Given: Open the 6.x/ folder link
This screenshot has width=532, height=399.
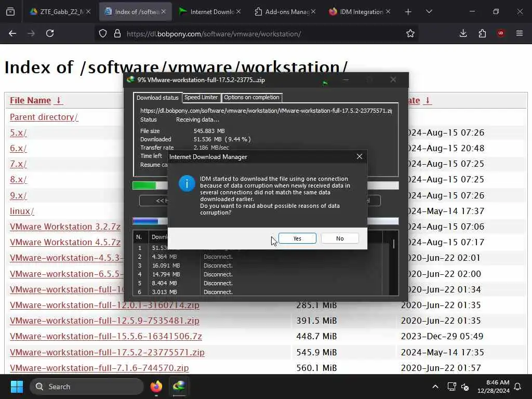Looking at the screenshot, I should click(x=18, y=148).
